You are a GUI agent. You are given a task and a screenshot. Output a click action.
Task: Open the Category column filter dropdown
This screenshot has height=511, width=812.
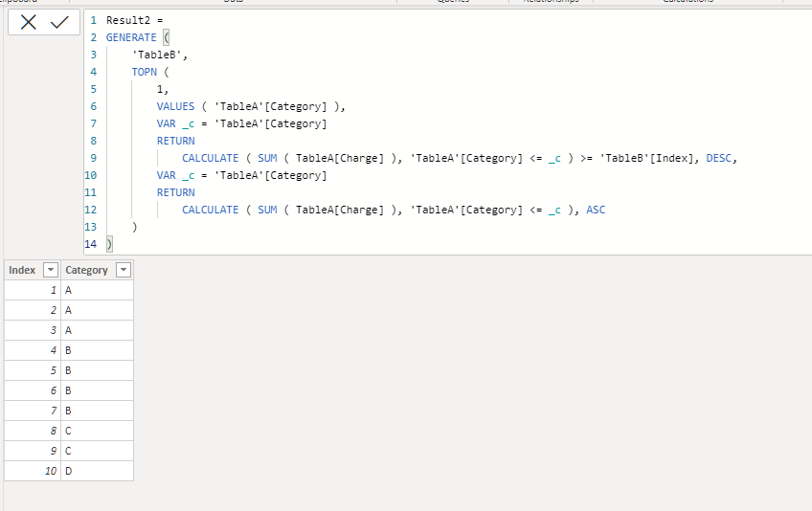(124, 270)
